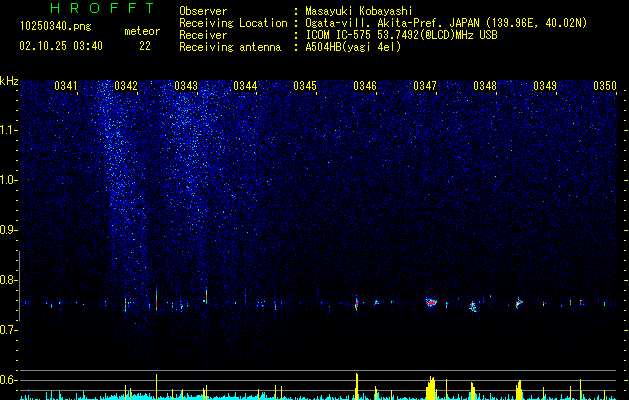Click the 0.8 frequency axis label
629x400 pixels.
coord(8,280)
